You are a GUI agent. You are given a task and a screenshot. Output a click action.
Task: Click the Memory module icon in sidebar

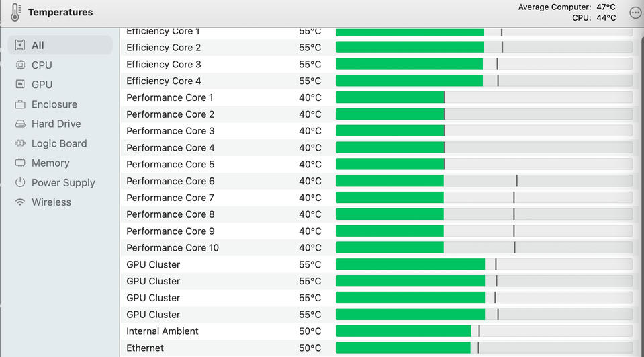[20, 163]
